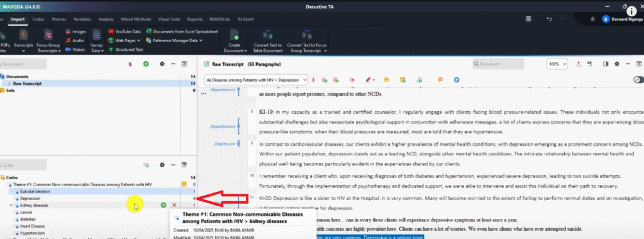Open Bernard Nganga user account

622,19
